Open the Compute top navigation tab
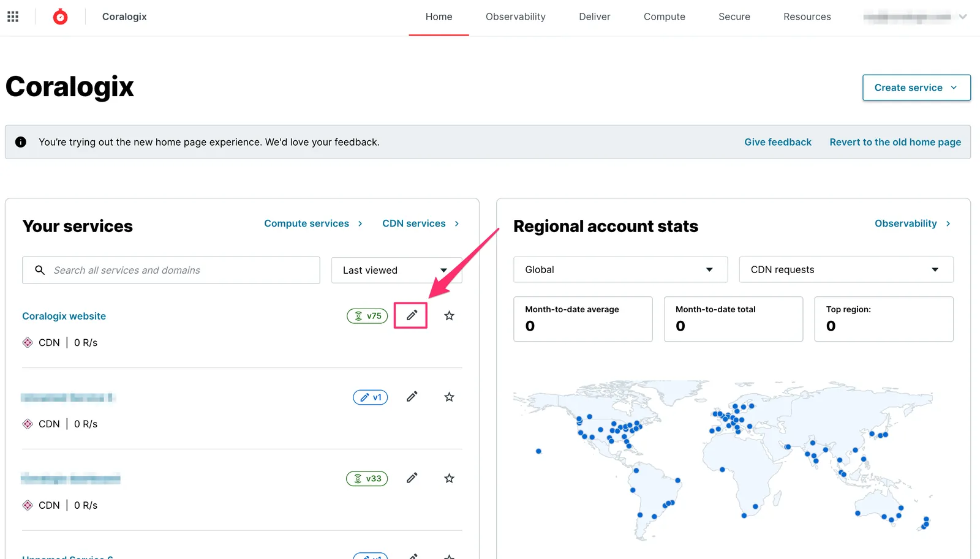 [x=665, y=17]
